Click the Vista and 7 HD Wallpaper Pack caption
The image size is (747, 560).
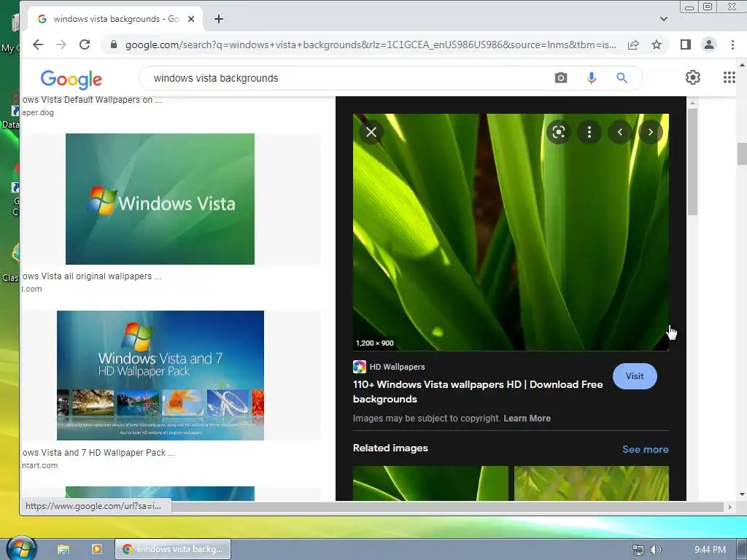pos(98,452)
